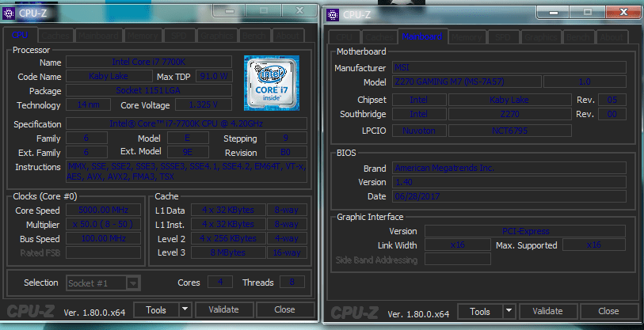
Task: Click the Code Name value Kaby Lake
Action: point(109,76)
